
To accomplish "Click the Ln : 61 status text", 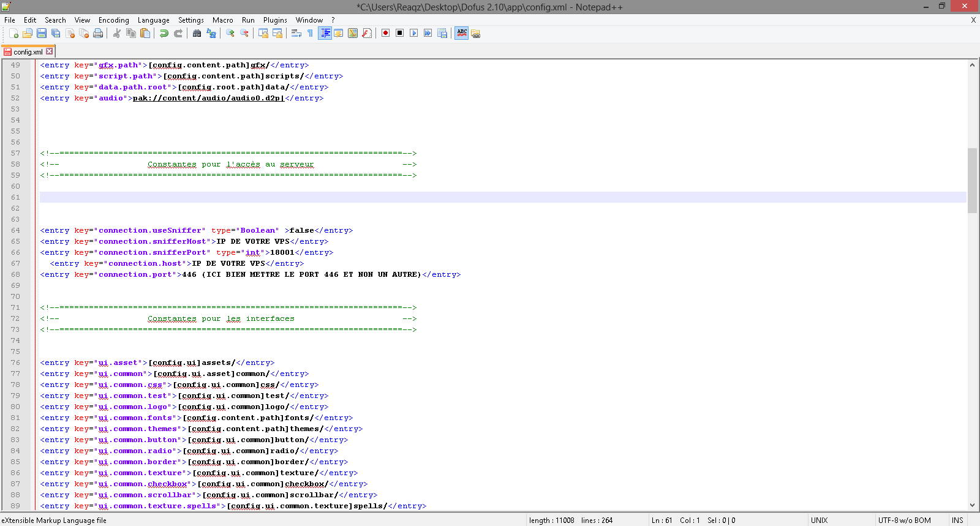I will coord(661,520).
